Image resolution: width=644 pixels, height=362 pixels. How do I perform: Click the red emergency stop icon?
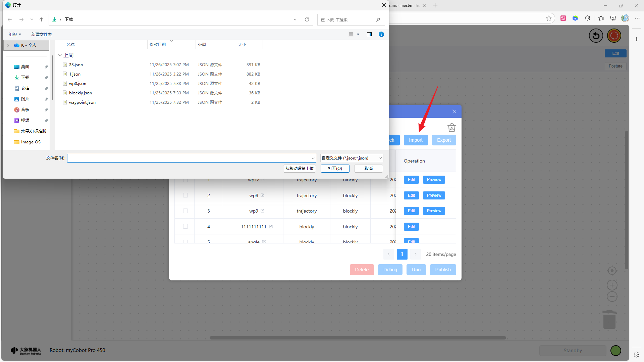click(614, 36)
